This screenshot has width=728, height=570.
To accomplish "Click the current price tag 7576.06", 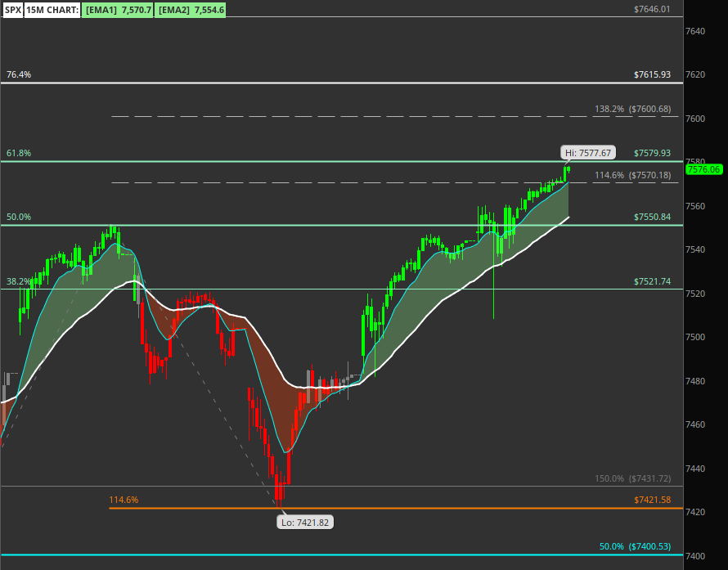I will click(x=704, y=169).
